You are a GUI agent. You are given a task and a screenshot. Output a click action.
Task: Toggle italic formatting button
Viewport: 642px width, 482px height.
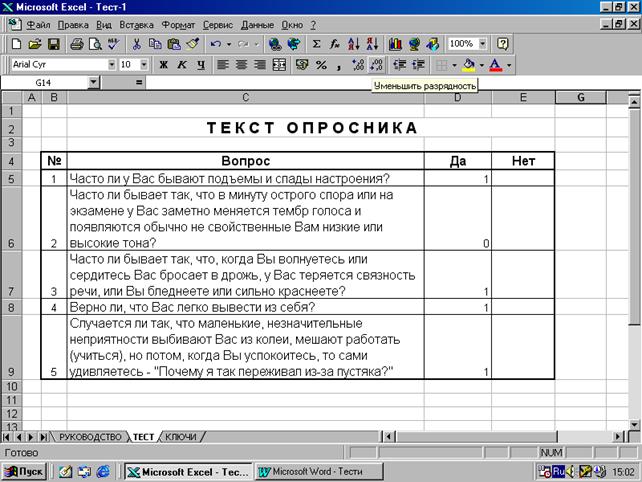[x=182, y=65]
